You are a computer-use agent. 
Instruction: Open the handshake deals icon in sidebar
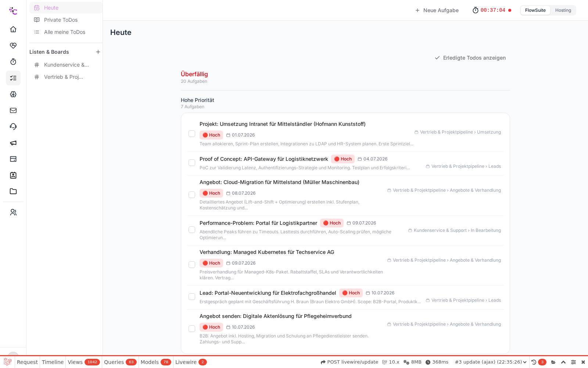click(13, 46)
